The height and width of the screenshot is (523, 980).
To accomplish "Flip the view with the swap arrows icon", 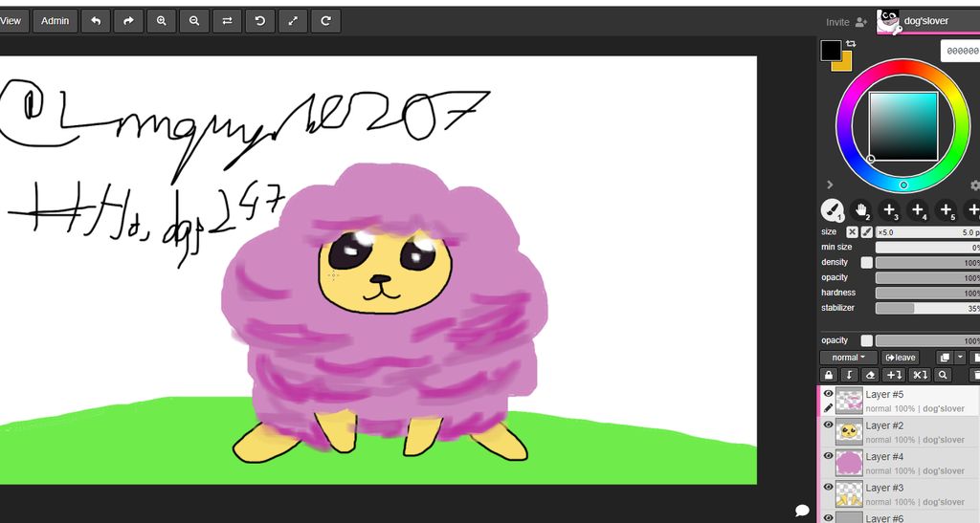I will 227,21.
